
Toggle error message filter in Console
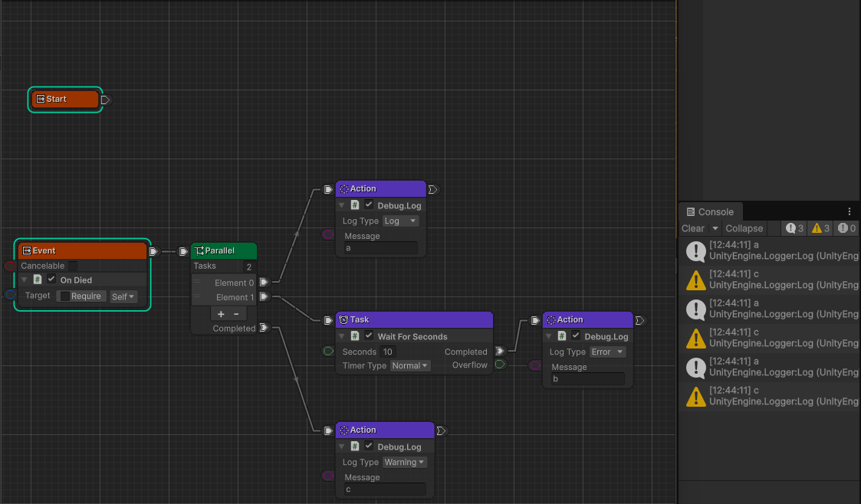[846, 228]
